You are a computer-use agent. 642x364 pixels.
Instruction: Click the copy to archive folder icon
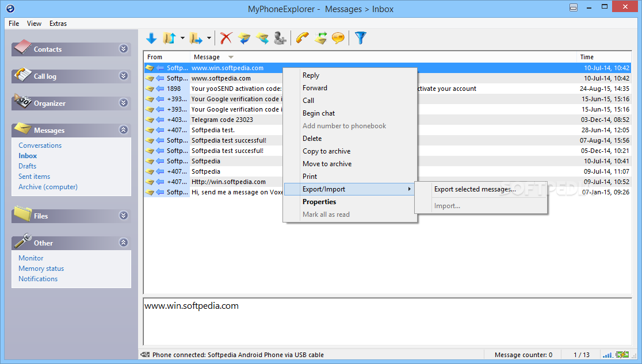click(169, 39)
